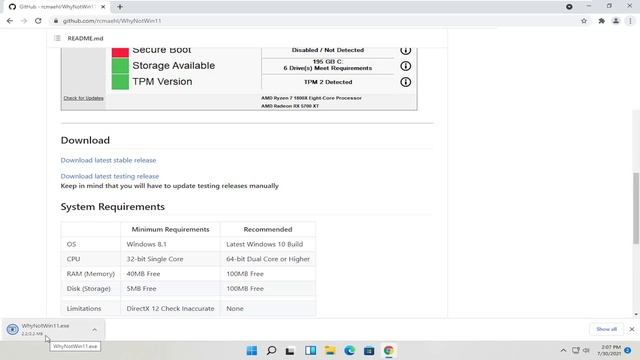Expand the WhyNotWin11.exe download options chevron
Viewport: 640px width, 360px height.
coord(94,329)
